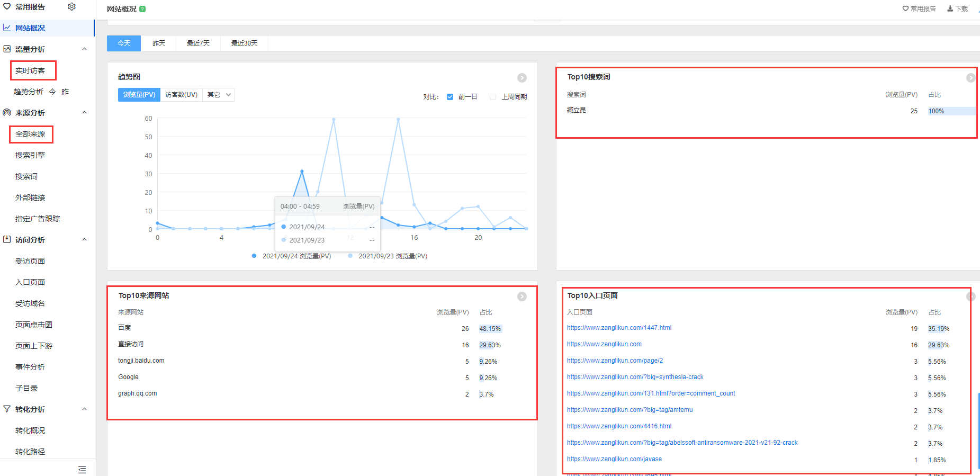980x476 pixels.
Task: Uncheck the 前一日 comparison checkbox
Action: [450, 97]
